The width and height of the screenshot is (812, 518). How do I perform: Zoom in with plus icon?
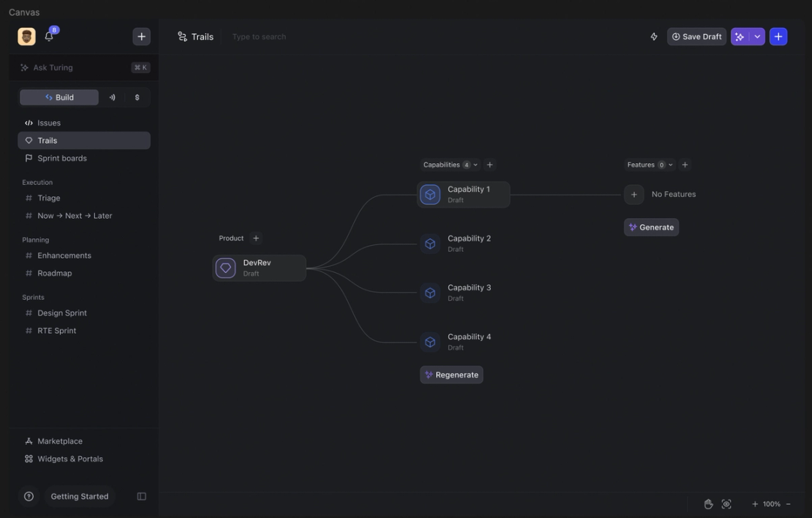[755, 504]
